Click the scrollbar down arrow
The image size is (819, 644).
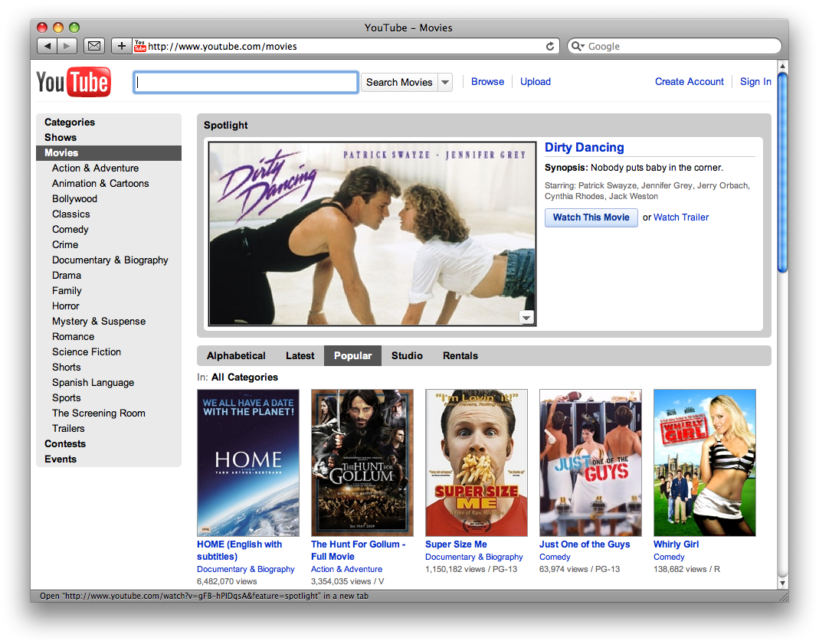click(782, 583)
